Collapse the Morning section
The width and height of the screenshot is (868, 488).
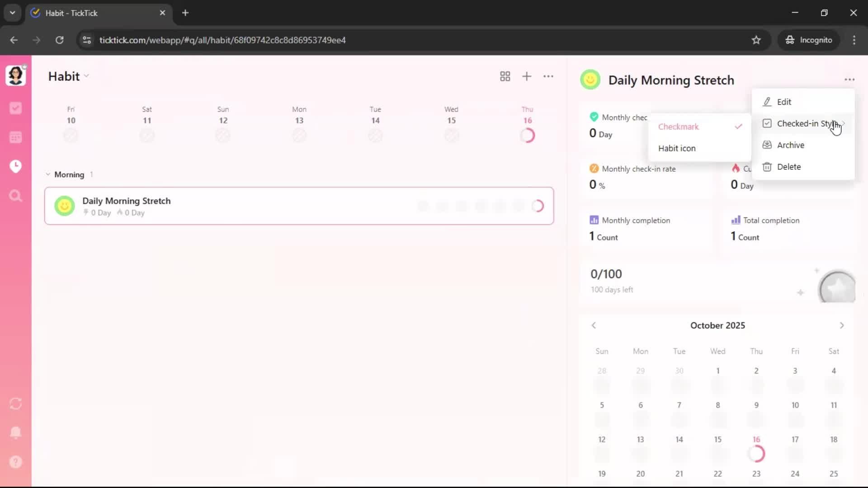click(x=48, y=174)
